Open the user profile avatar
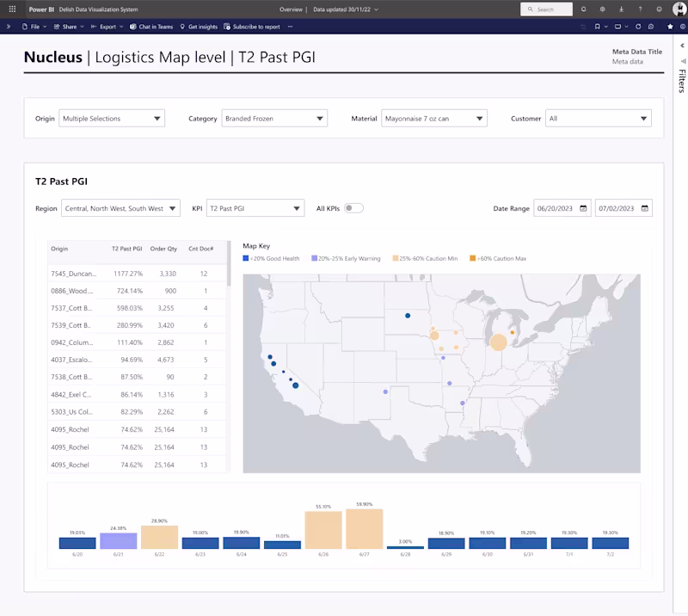This screenshot has height=616, width=688. coord(679,9)
